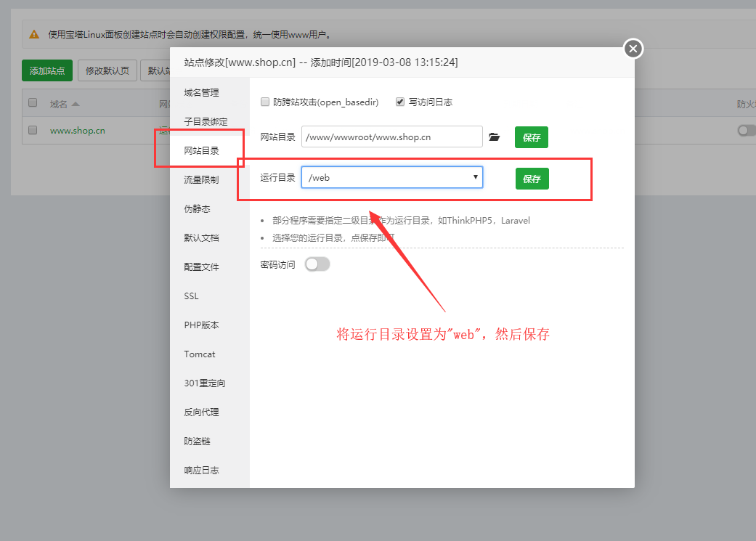Uncheck the 写访问日志 checkbox
This screenshot has width=756, height=541.
coord(399,102)
